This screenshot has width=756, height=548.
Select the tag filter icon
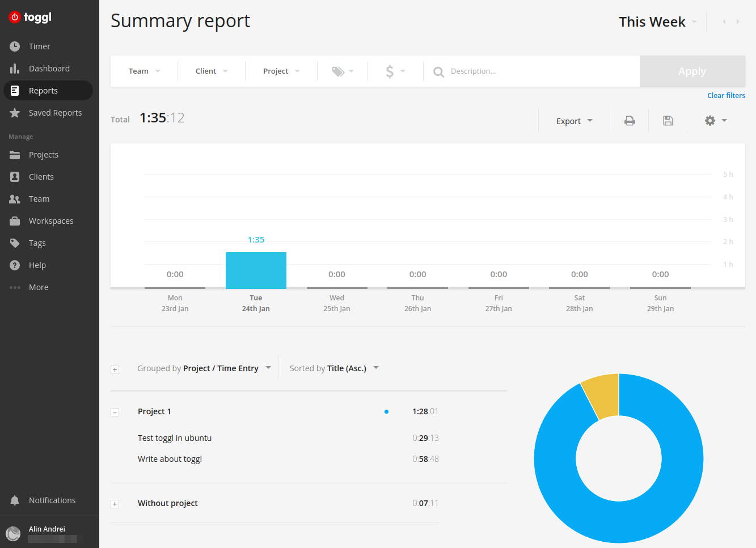point(339,71)
